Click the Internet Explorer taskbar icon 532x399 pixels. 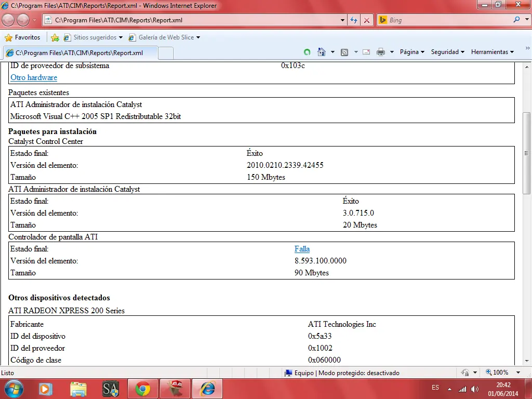coord(207,389)
